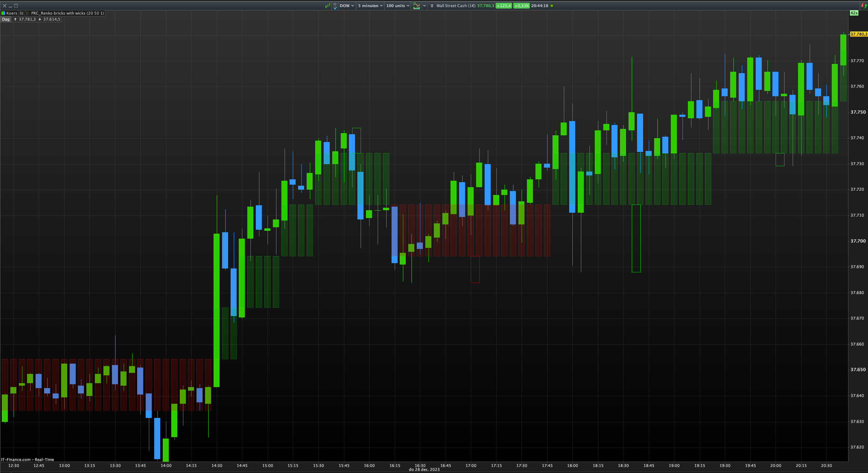Open the 5 minuten timeframe dropdown
Viewport: 868px width, 473px height.
point(370,6)
